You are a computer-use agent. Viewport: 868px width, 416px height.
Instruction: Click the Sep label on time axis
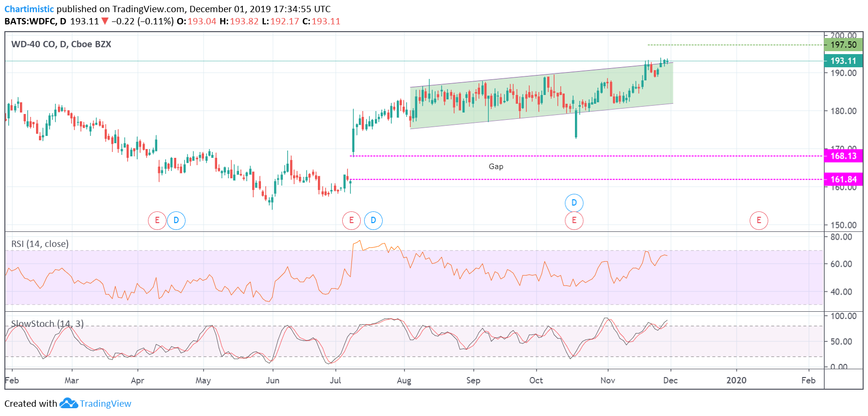(473, 380)
